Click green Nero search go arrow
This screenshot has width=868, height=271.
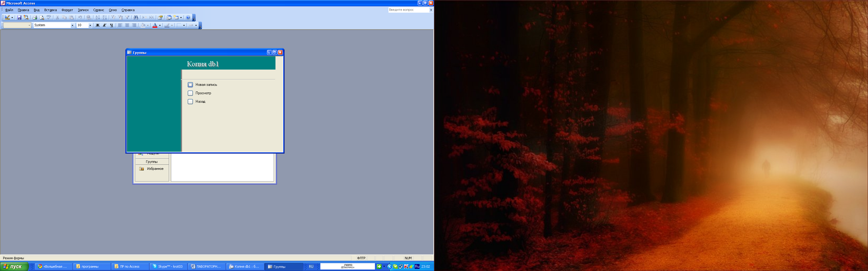pyautogui.click(x=379, y=266)
